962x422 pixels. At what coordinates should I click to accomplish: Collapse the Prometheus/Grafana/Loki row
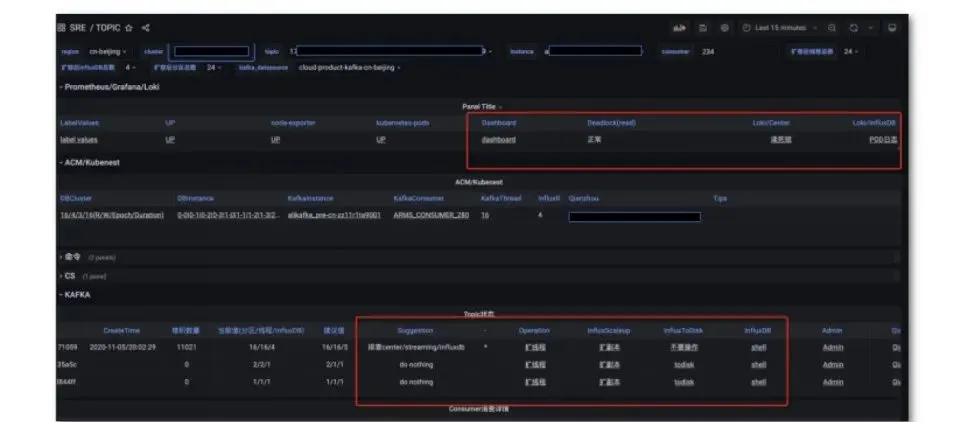pyautogui.click(x=109, y=87)
